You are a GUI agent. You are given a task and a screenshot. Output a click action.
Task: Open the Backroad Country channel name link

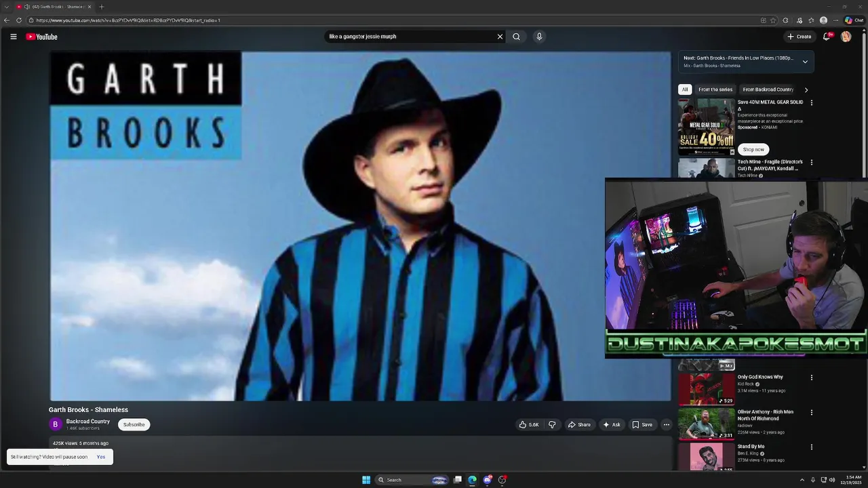click(x=88, y=422)
